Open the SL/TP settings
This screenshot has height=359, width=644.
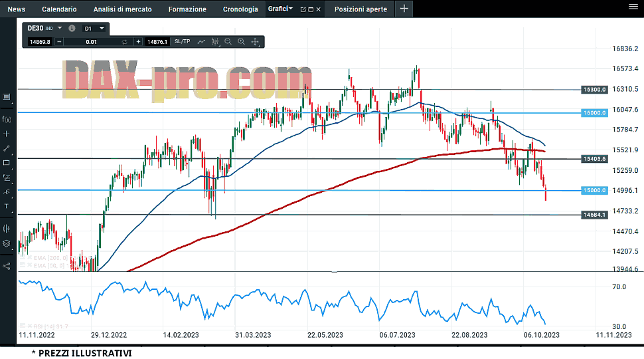coord(183,41)
